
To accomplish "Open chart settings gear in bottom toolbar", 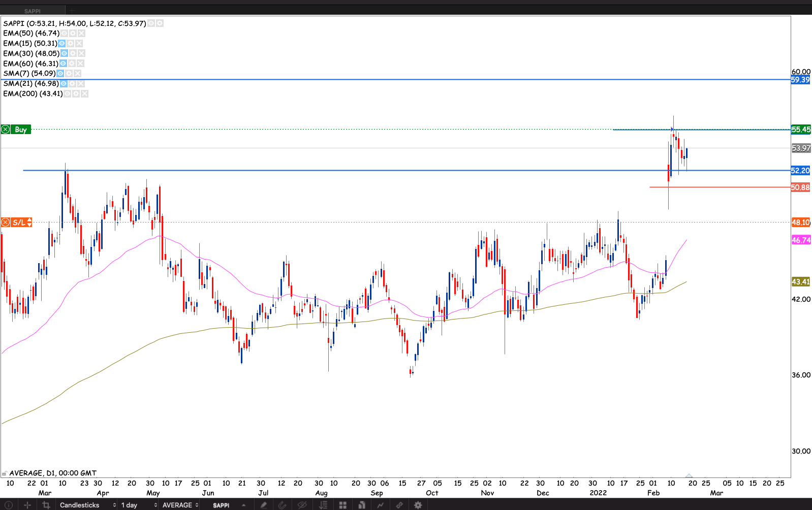I will point(418,505).
